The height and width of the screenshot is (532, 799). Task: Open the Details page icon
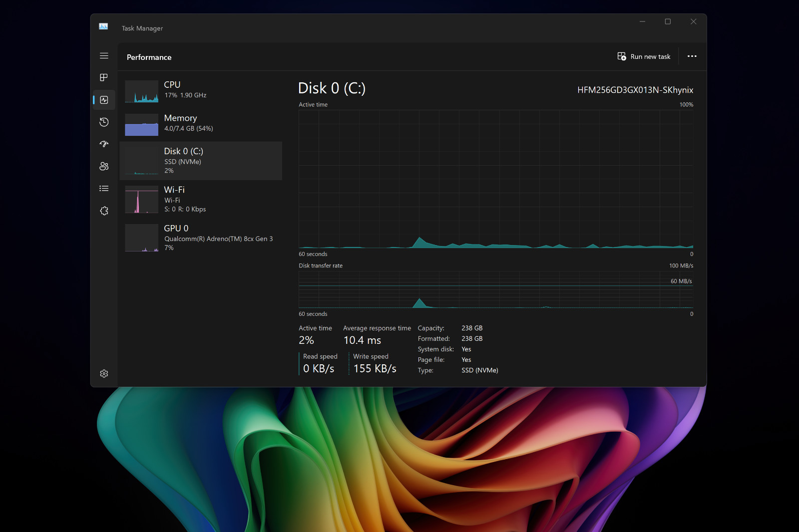pos(104,189)
